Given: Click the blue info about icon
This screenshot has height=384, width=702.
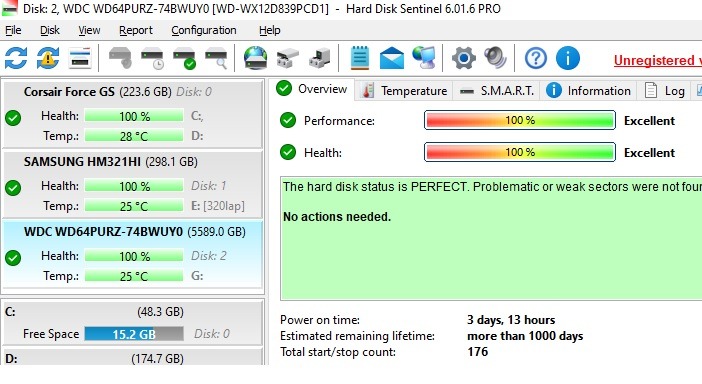Looking at the screenshot, I should coord(568,58).
